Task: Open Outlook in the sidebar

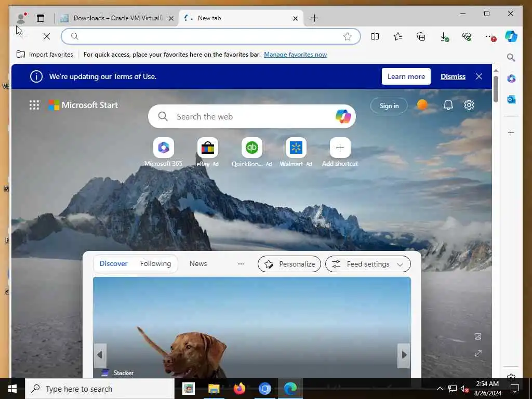Action: (x=511, y=99)
